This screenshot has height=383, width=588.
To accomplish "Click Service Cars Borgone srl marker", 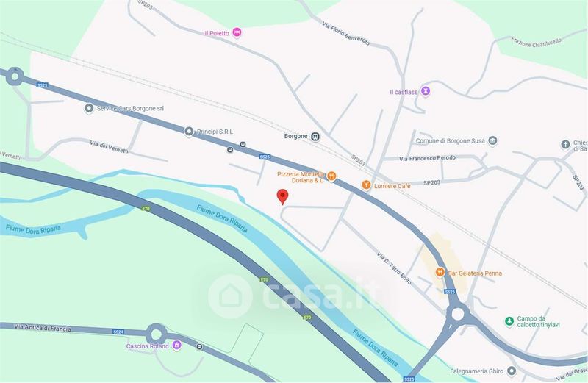I will tap(89, 108).
